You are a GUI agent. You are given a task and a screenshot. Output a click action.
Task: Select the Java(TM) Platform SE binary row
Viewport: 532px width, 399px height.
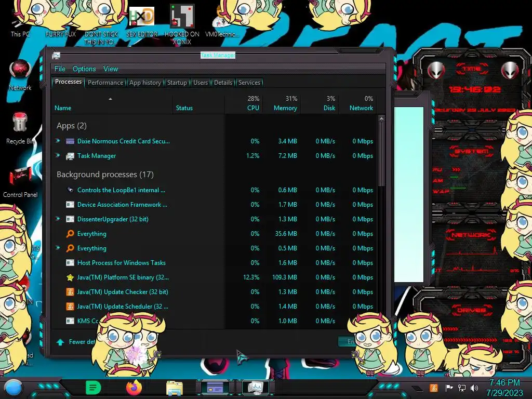214,277
